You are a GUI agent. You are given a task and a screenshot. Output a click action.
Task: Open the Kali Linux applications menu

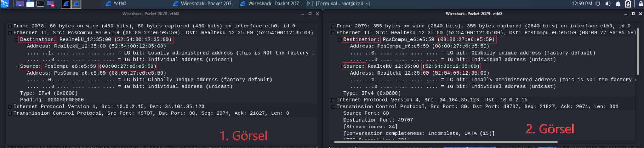4,4
